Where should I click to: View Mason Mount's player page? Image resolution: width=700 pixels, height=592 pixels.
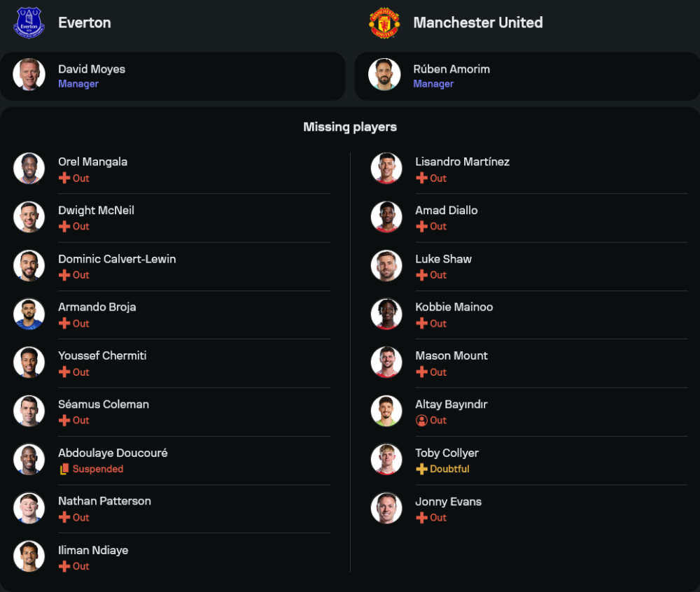point(451,355)
